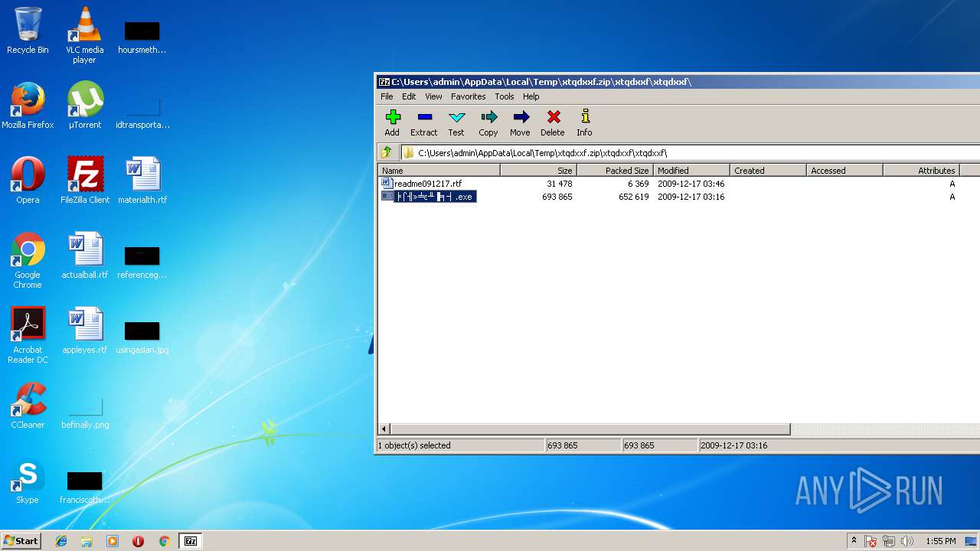This screenshot has width=980, height=551.
Task: Select Acrobat Reader DC desktop icon
Action: click(28, 335)
